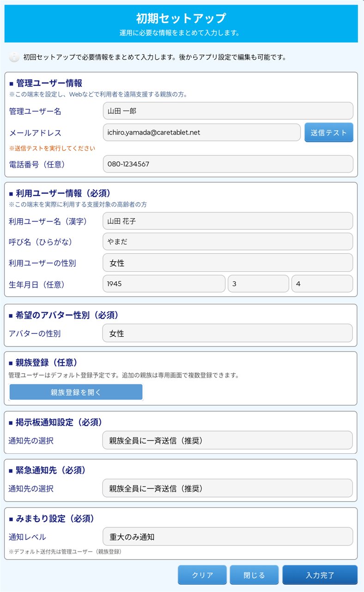Click the birth month field showing 3

258,284
